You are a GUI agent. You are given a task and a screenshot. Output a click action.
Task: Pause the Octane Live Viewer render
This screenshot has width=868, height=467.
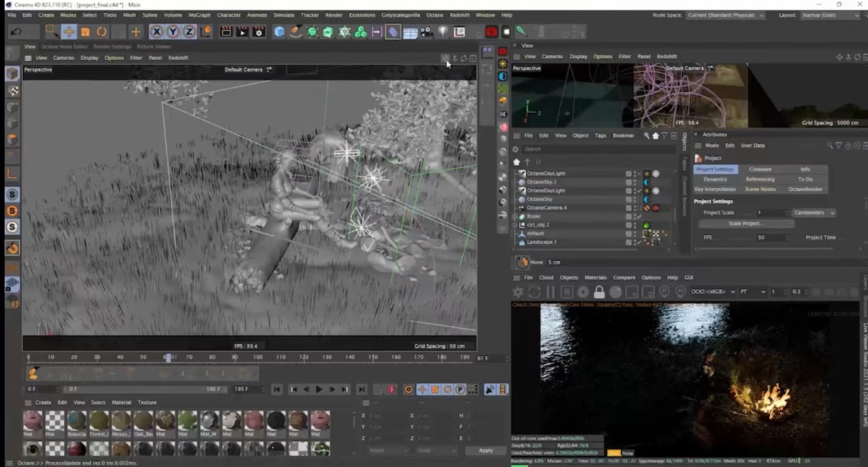(550, 292)
